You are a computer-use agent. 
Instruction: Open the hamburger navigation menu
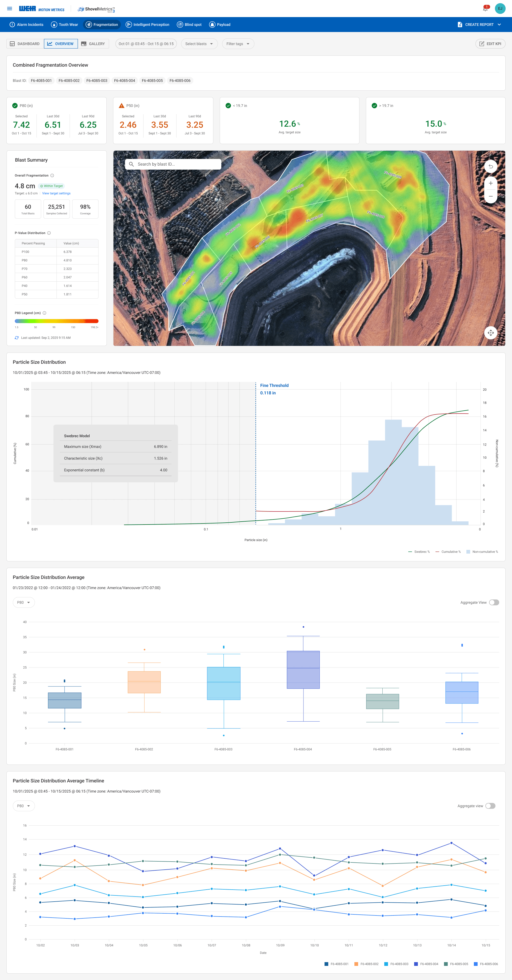[x=10, y=8]
